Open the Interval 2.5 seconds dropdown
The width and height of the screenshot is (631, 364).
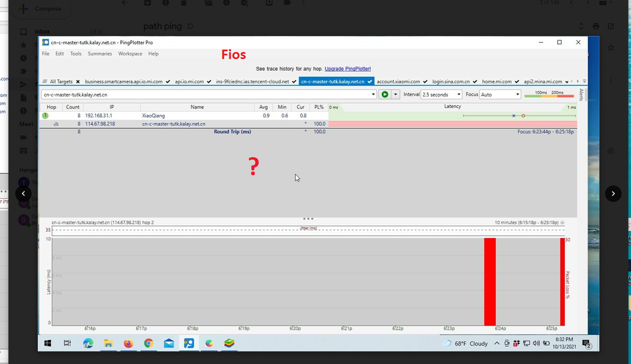(x=442, y=95)
